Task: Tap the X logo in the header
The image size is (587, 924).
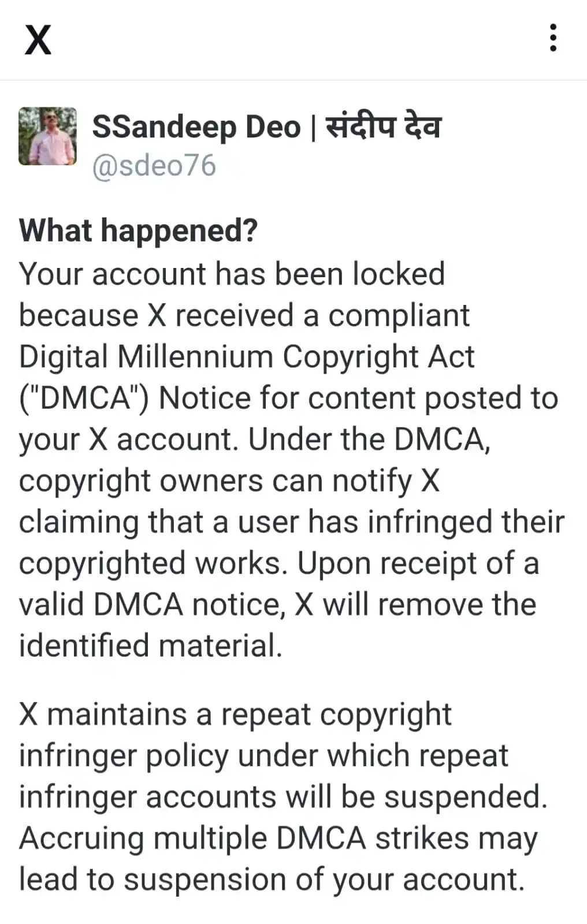Action: 38,40
